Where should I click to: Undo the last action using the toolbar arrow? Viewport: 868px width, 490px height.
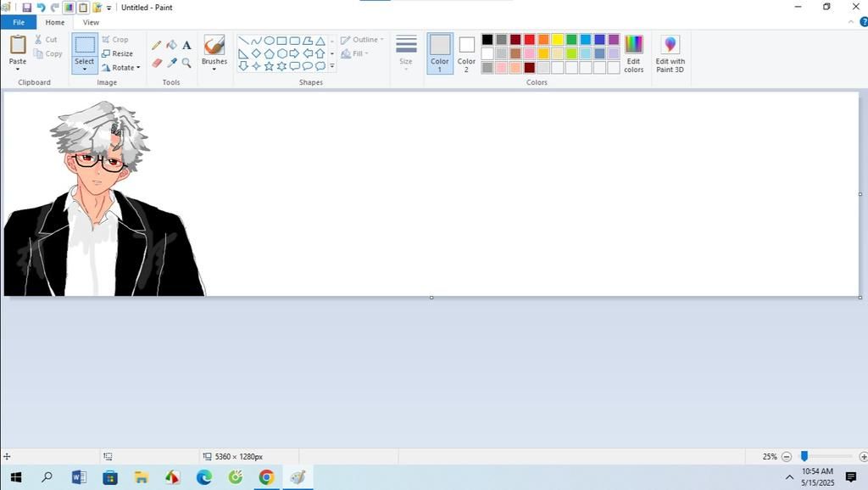[40, 8]
